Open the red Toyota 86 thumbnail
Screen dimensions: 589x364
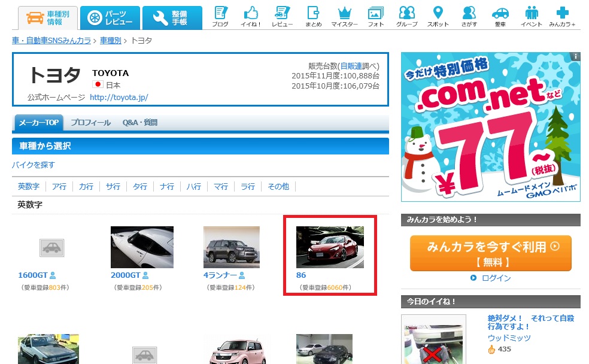[330, 247]
